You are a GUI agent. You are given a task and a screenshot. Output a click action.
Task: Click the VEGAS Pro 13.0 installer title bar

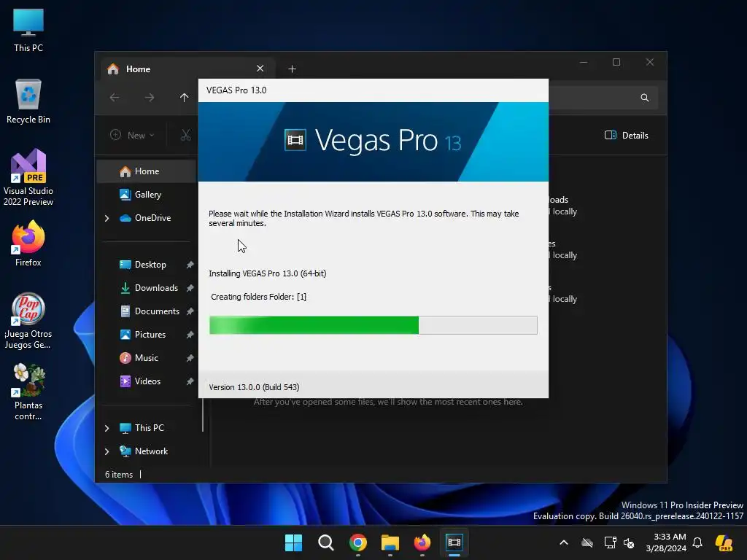(373, 90)
